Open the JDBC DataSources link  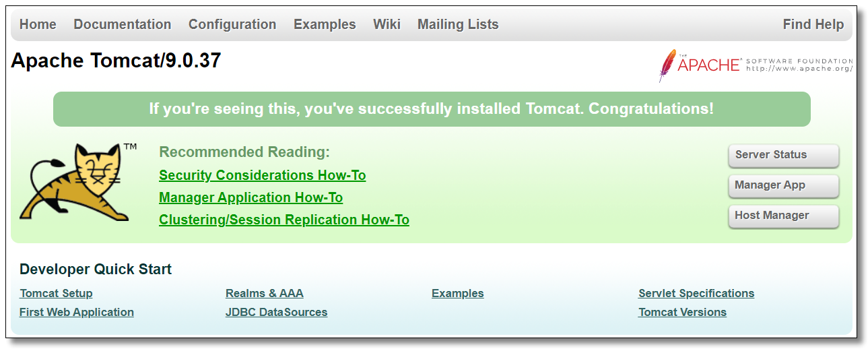tap(276, 312)
